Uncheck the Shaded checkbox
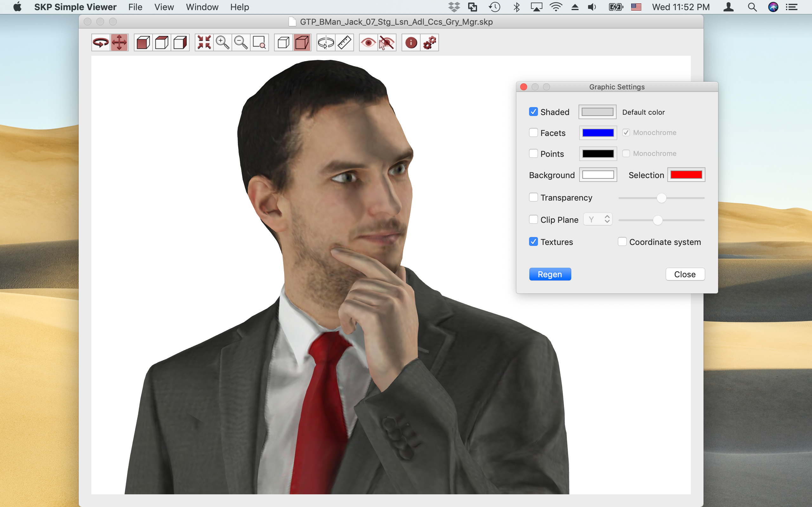Viewport: 812px width, 507px height. click(533, 112)
